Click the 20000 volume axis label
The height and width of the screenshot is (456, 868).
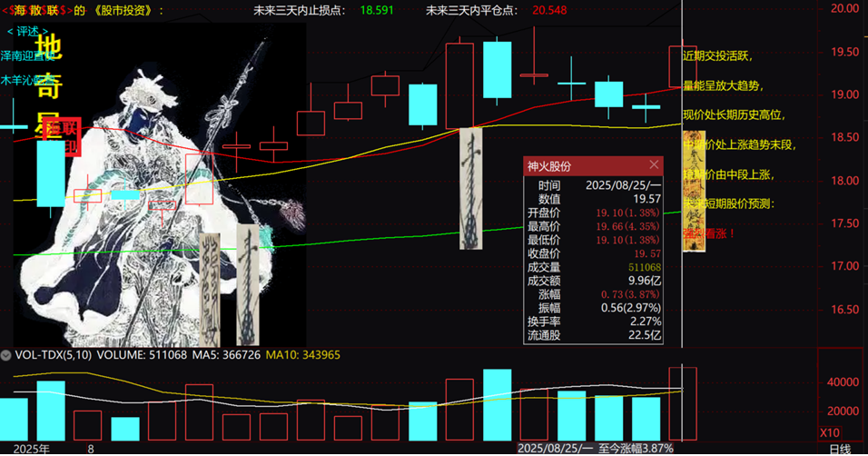[x=843, y=411]
